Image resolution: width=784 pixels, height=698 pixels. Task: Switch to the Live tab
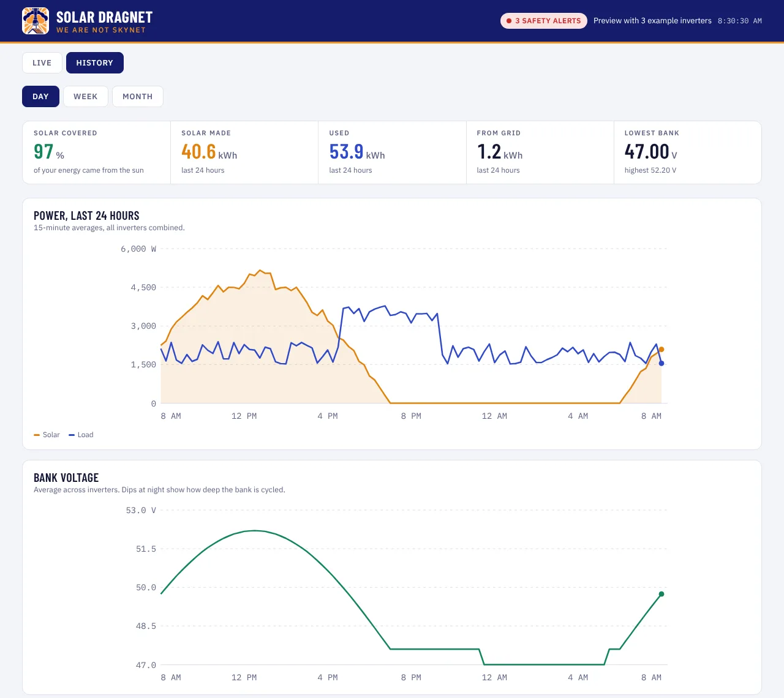point(42,62)
